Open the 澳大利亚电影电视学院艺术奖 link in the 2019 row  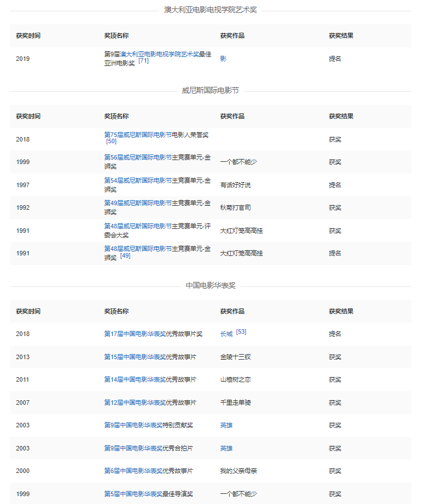pos(160,54)
